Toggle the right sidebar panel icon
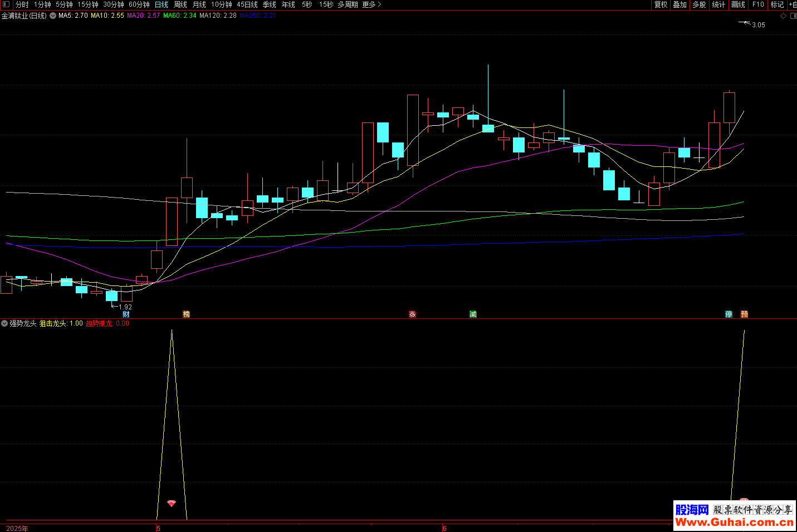The width and height of the screenshot is (797, 532). (x=793, y=16)
